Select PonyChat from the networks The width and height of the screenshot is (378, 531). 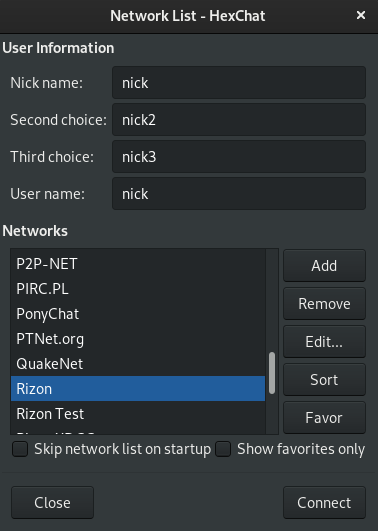138,314
